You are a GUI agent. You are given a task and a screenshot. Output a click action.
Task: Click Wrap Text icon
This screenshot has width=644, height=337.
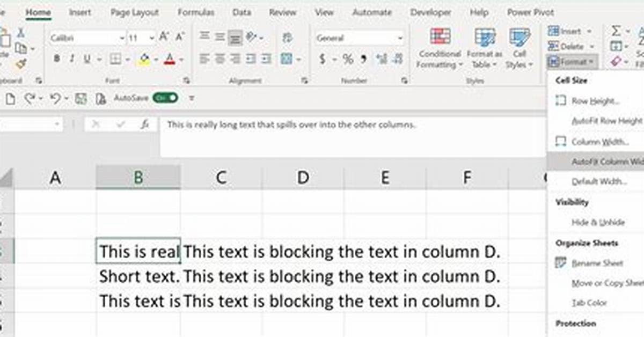(287, 38)
